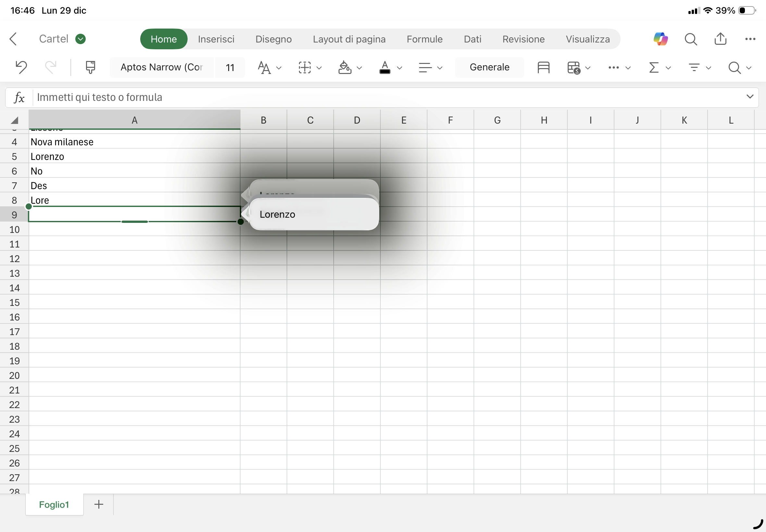Launch the Copilot icon
Viewport: 766px width, 532px height.
pyautogui.click(x=661, y=39)
